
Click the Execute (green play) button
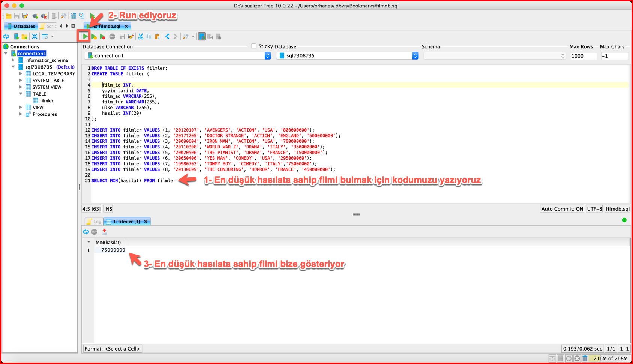point(85,37)
